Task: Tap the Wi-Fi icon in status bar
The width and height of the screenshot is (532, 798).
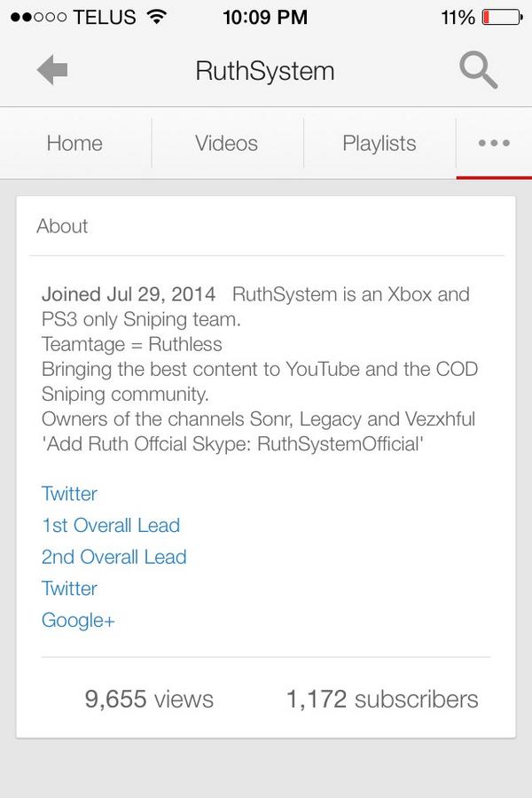Action: click(x=156, y=17)
